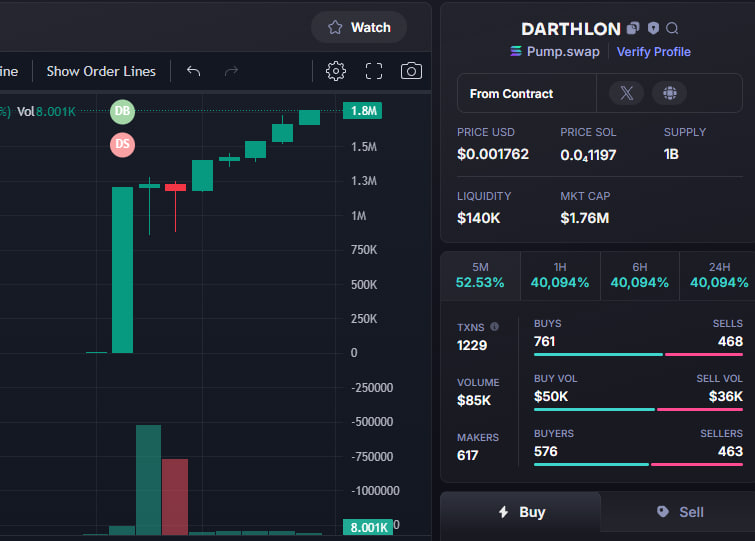Switch to the Buy tab

pos(521,512)
